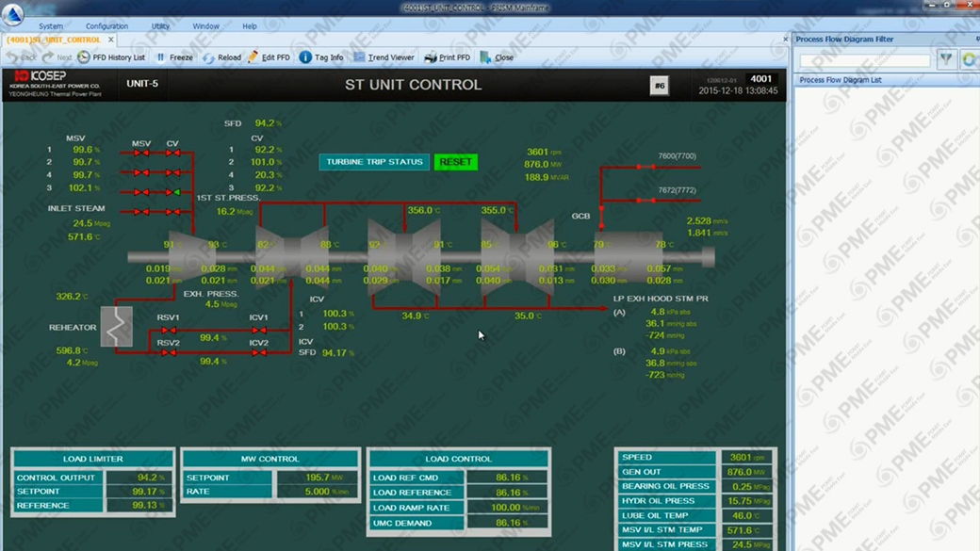Click the 1ST ST.PRESS. value 16.2

click(225, 212)
